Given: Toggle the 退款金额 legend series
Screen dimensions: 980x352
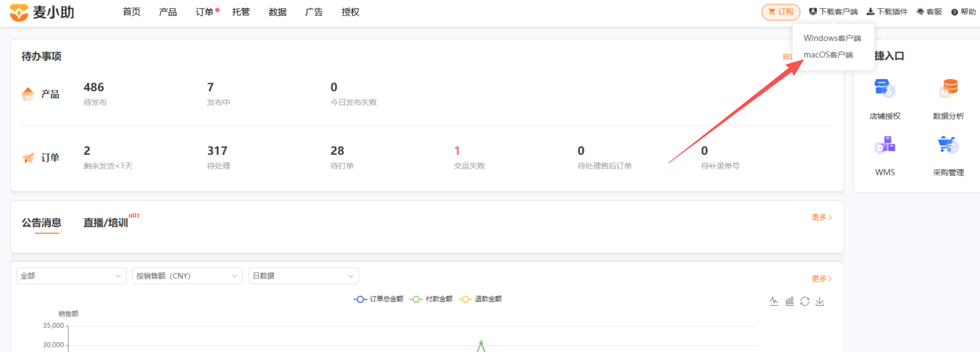Looking at the screenshot, I should point(480,299).
